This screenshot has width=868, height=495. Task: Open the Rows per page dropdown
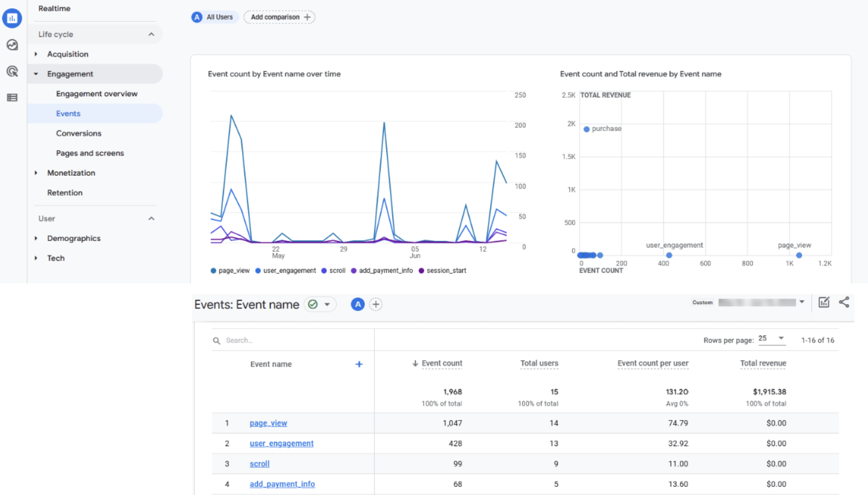pyautogui.click(x=772, y=339)
